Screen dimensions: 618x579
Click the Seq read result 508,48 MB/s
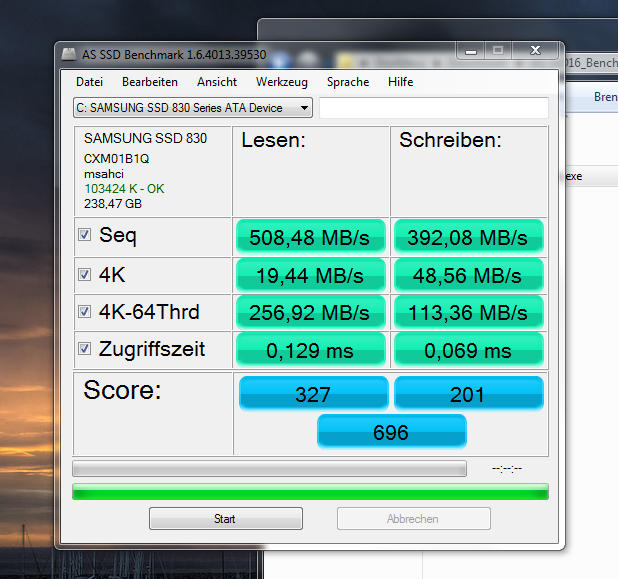click(x=311, y=237)
